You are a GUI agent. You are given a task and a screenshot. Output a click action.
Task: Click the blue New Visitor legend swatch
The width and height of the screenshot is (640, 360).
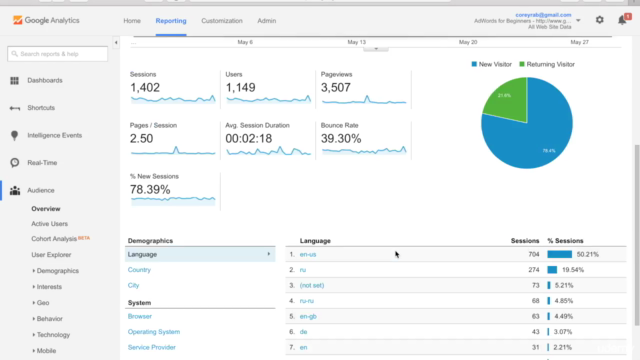[x=474, y=64]
